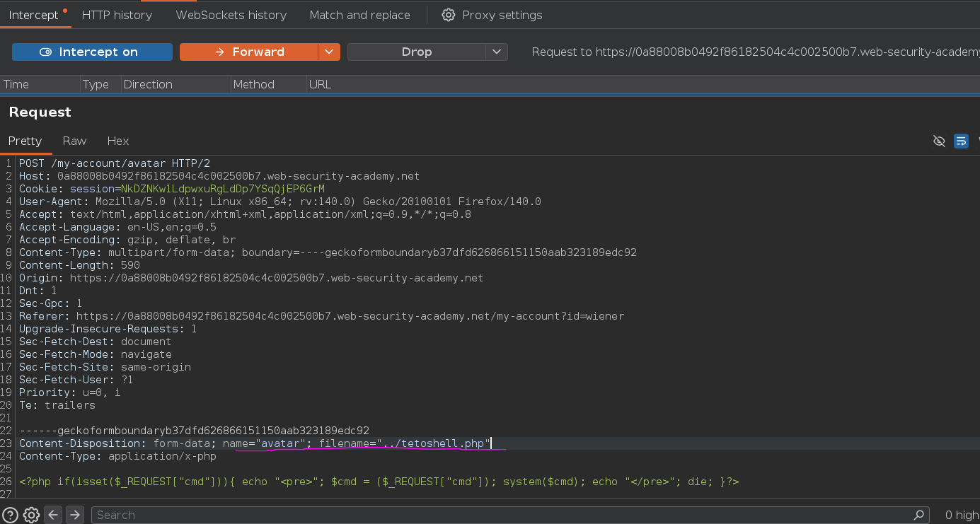The width and height of the screenshot is (980, 524).
Task: Open the WebSockets history tab
Action: pos(231,15)
